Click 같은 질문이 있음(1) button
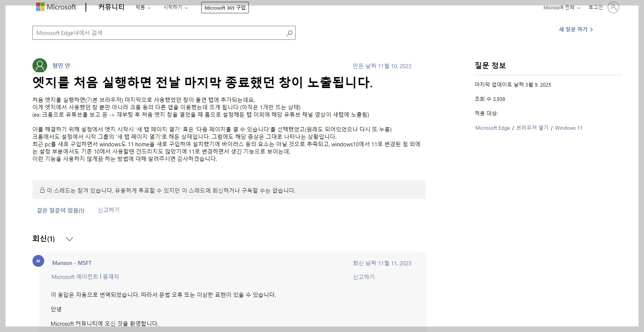 [x=60, y=210]
